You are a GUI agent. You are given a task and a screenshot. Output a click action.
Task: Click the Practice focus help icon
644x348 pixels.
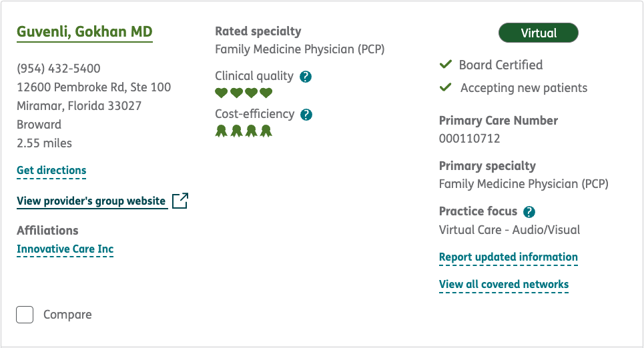529,212
